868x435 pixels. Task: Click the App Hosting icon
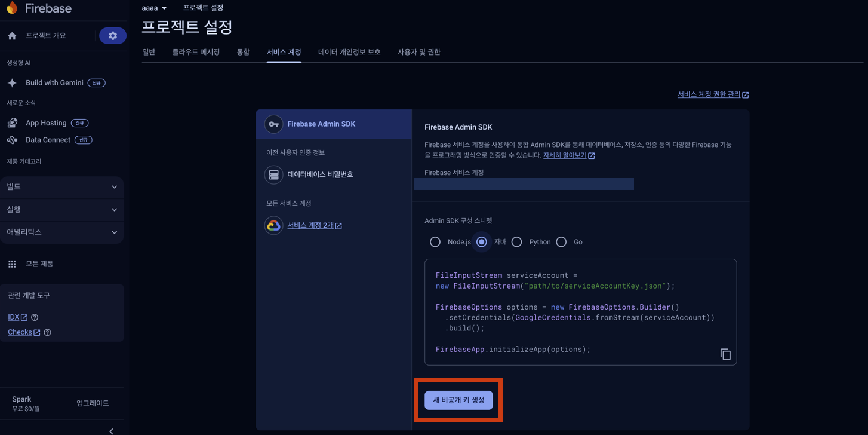(x=12, y=123)
